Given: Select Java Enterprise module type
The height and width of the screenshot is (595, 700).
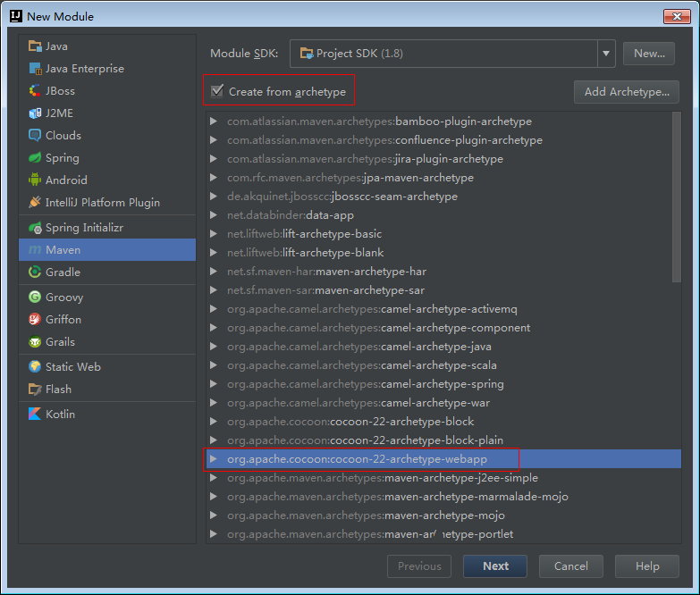Looking at the screenshot, I should click(85, 69).
